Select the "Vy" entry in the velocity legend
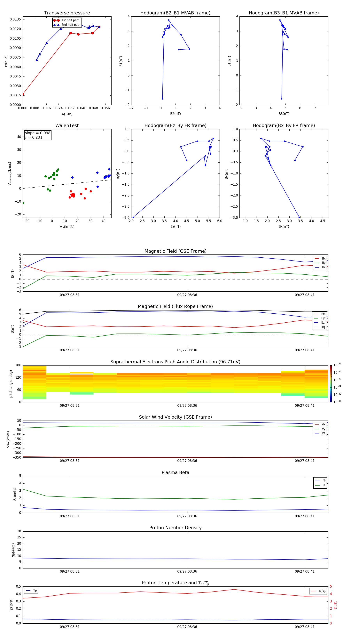This screenshot has width=351, height=644. (320, 429)
